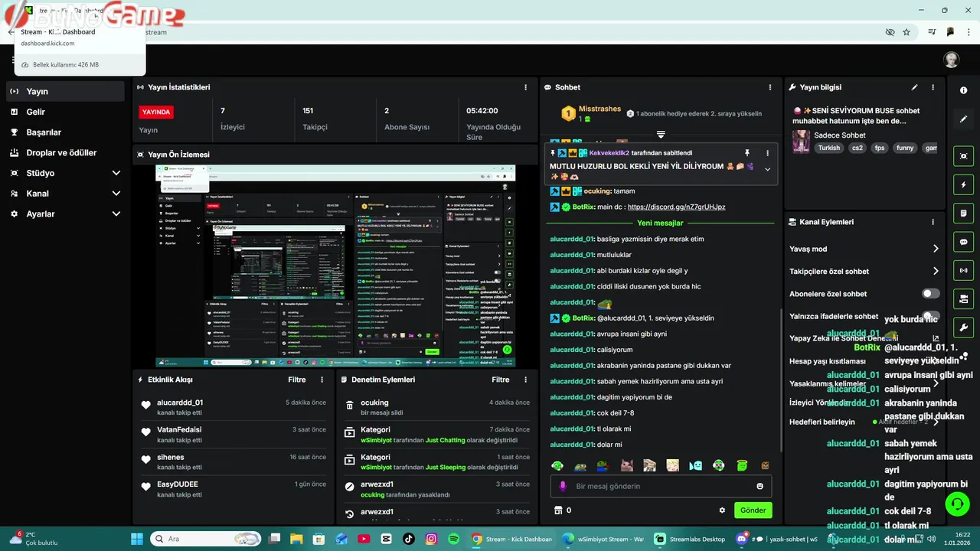Open Yayın İstatistikleri options menu
980x551 pixels.
point(525,87)
